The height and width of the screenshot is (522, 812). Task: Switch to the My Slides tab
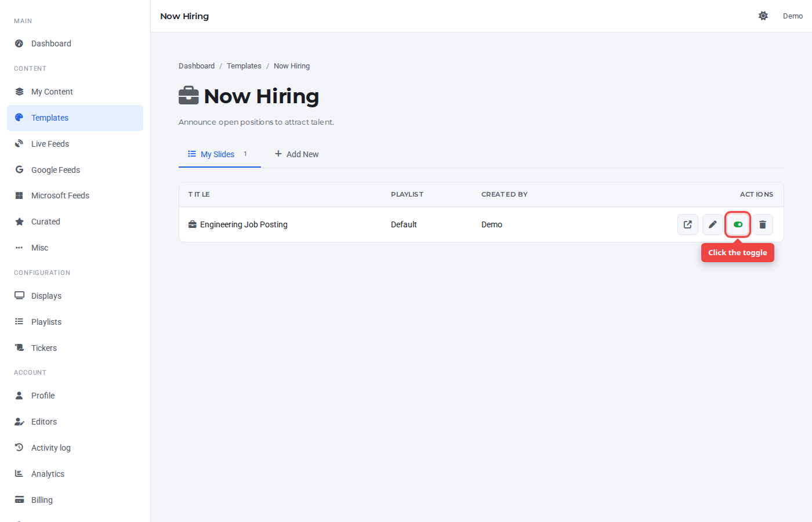(x=220, y=154)
